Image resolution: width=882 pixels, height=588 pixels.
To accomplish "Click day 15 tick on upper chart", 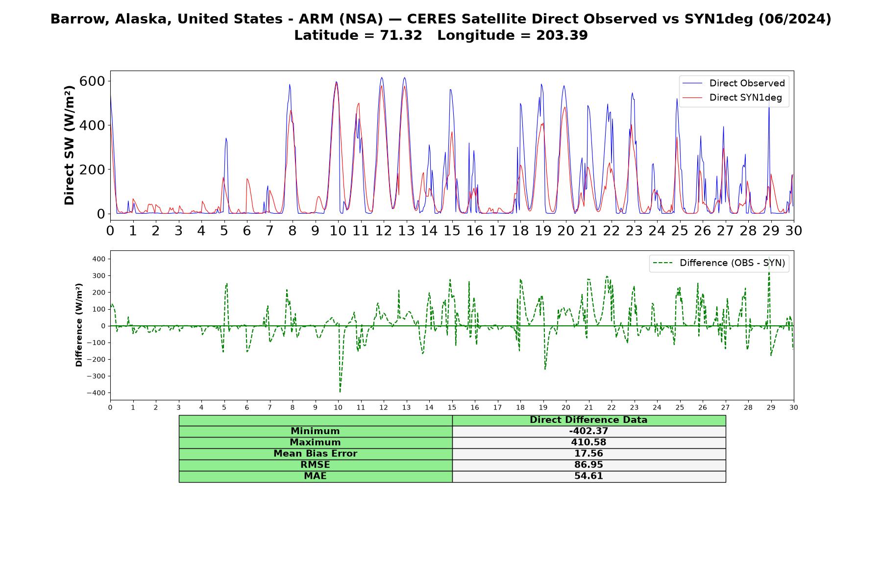I will click(452, 230).
